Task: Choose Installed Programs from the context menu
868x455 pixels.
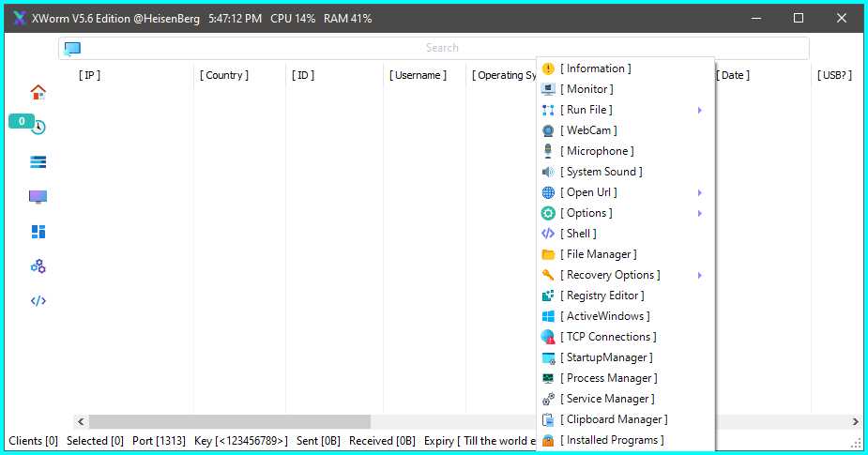Action: [x=626, y=440]
